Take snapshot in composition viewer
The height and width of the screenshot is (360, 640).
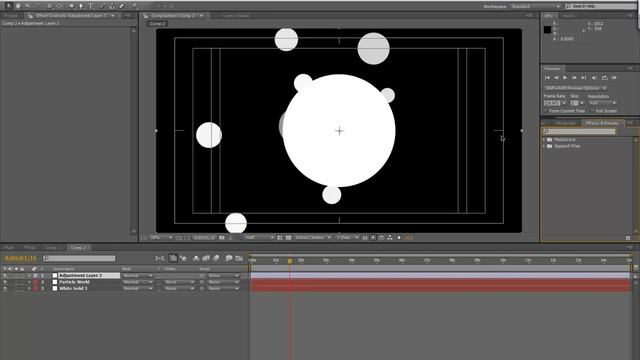(222, 238)
